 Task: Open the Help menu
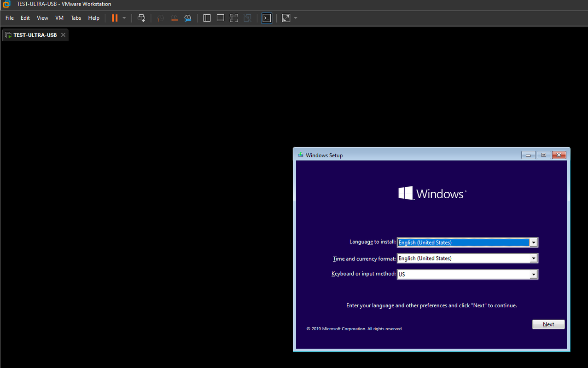point(94,18)
